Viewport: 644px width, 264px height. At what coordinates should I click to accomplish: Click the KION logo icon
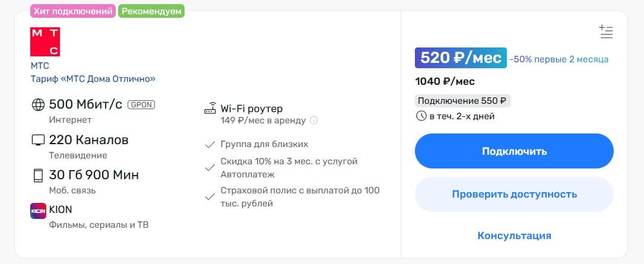[38, 211]
